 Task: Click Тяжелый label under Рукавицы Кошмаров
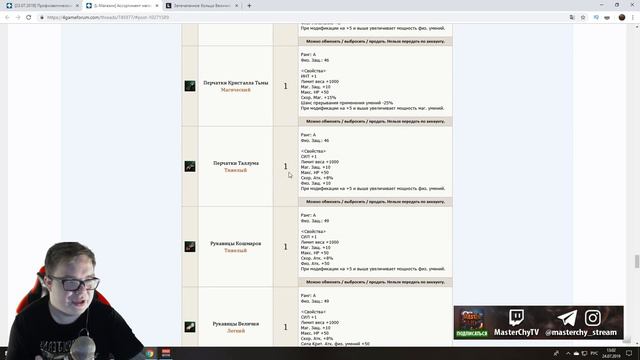[236, 251]
